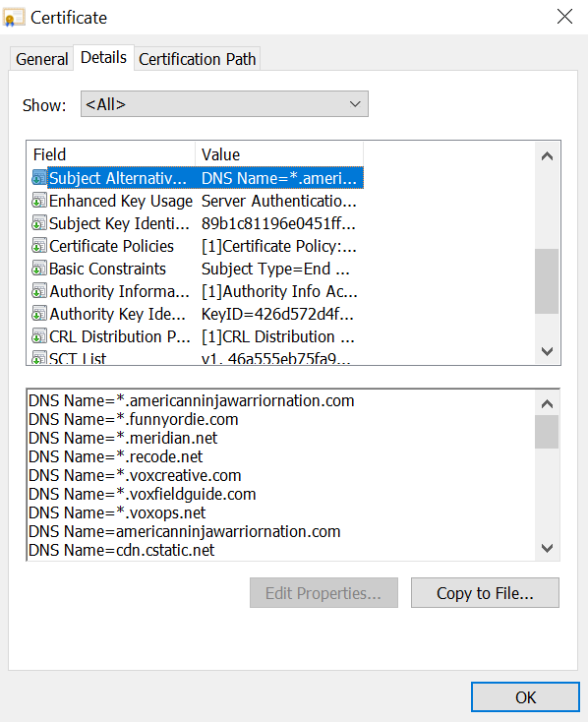588x722 pixels.
Task: Click the Copy to File button
Action: [x=485, y=593]
